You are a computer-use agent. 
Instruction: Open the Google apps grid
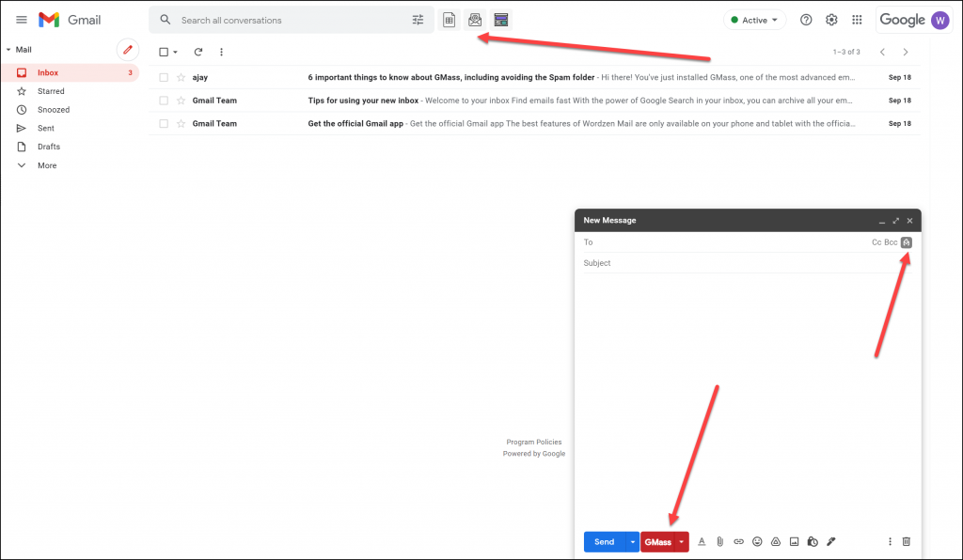(x=858, y=20)
